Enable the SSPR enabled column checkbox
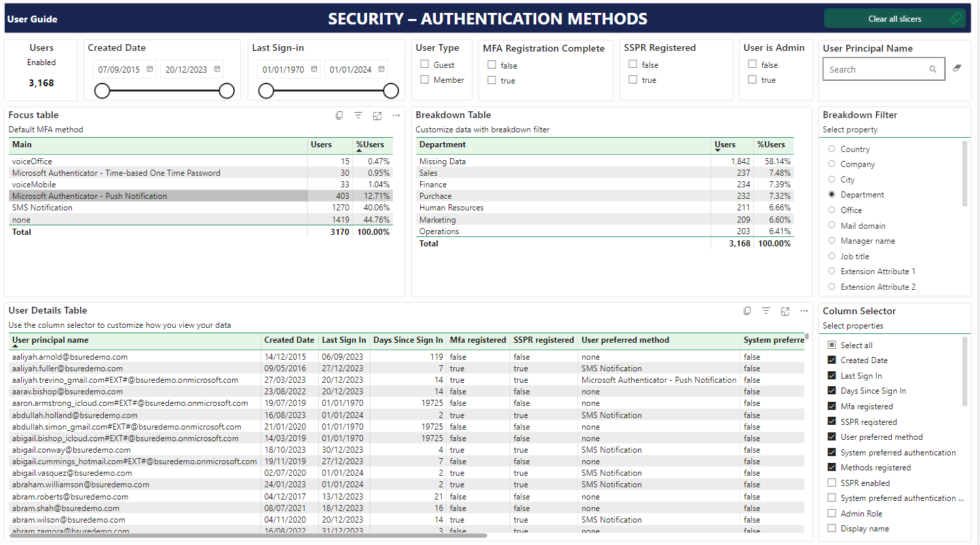 point(832,483)
